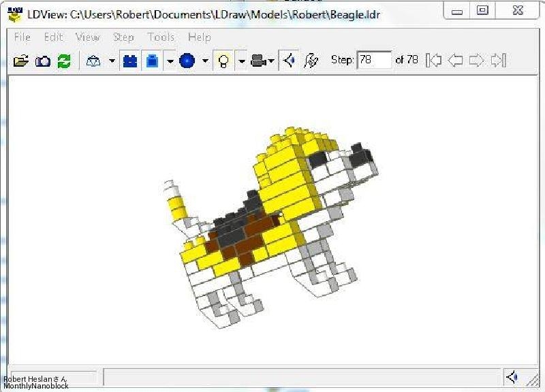Toggle the lighting bulb icon
545x392 pixels.
click(222, 61)
